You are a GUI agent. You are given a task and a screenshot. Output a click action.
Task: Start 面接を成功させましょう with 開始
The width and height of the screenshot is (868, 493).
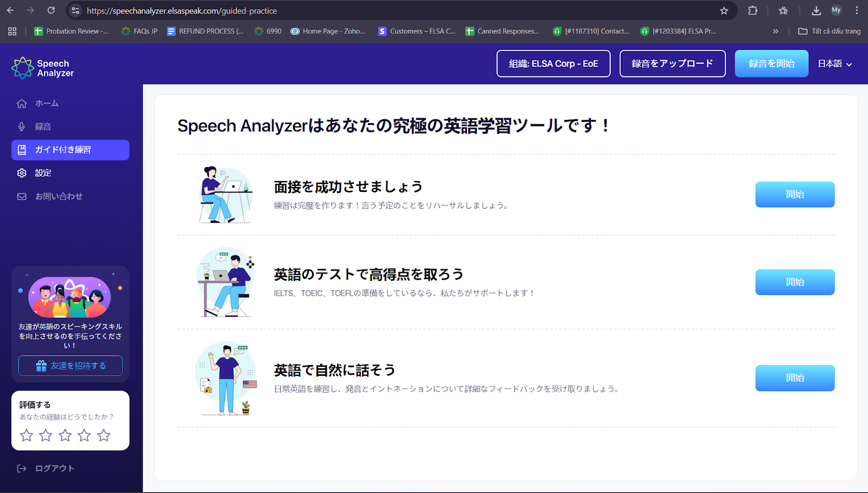point(795,194)
